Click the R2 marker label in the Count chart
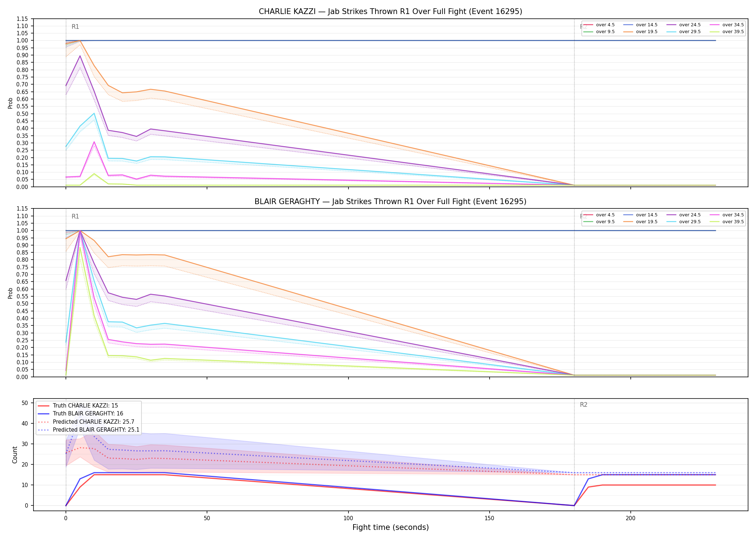 584,405
